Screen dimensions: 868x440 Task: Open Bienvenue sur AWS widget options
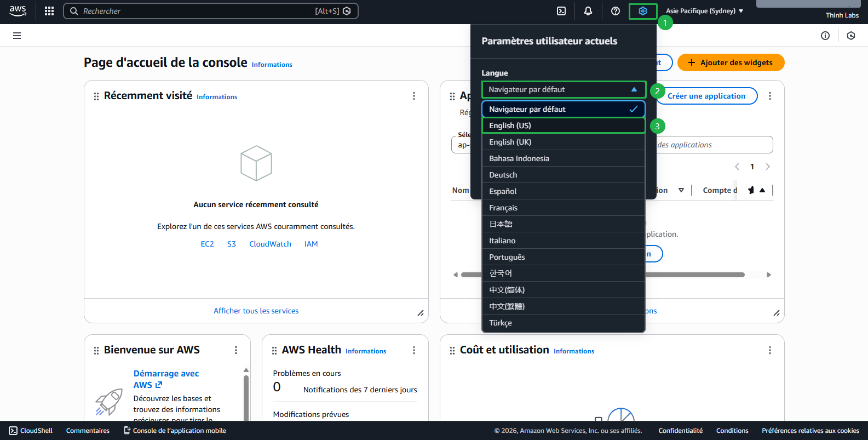pos(236,350)
